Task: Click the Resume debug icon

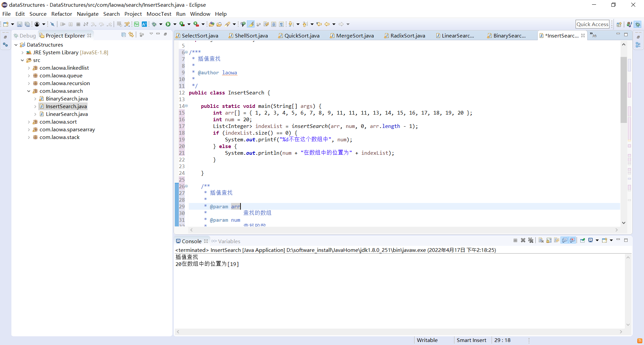Action: click(x=63, y=24)
